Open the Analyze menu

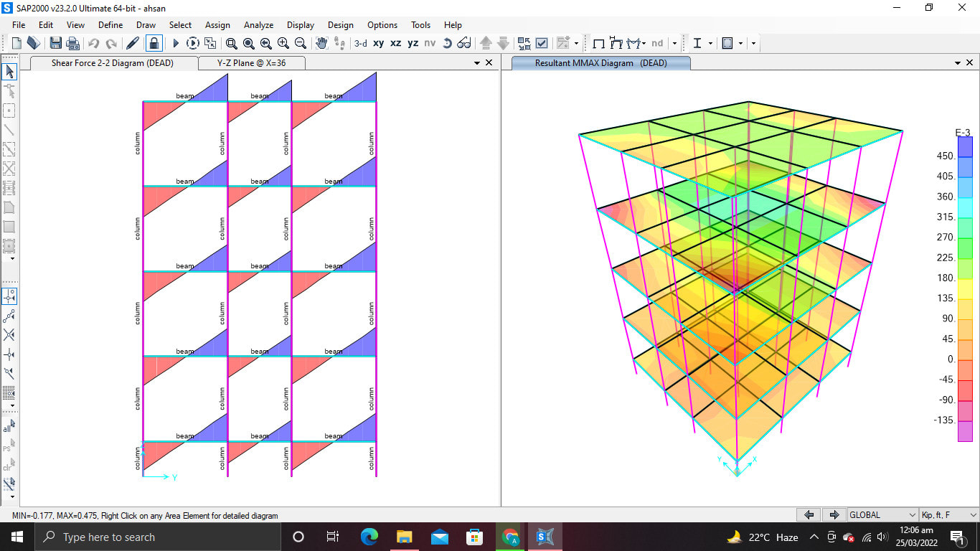pos(258,24)
